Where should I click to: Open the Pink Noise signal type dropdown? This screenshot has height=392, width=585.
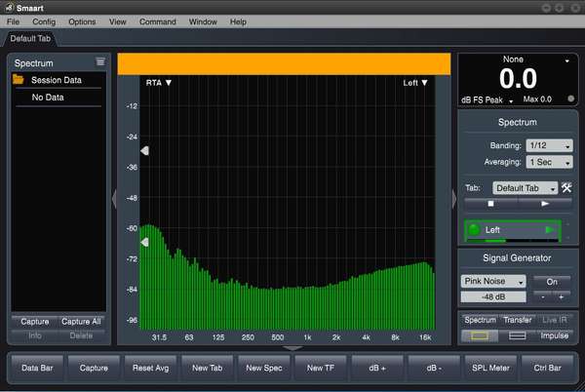[x=493, y=281]
